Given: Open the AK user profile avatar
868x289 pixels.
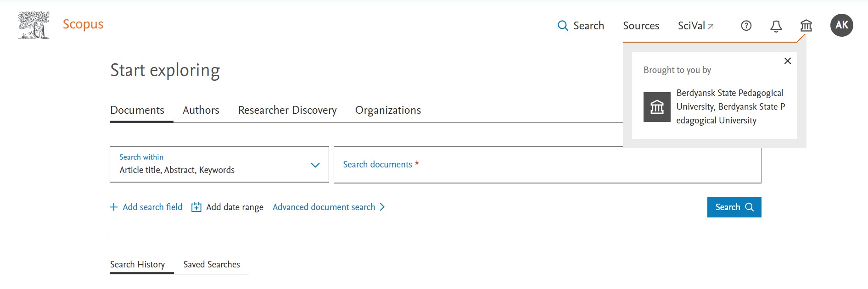Looking at the screenshot, I should pos(841,25).
